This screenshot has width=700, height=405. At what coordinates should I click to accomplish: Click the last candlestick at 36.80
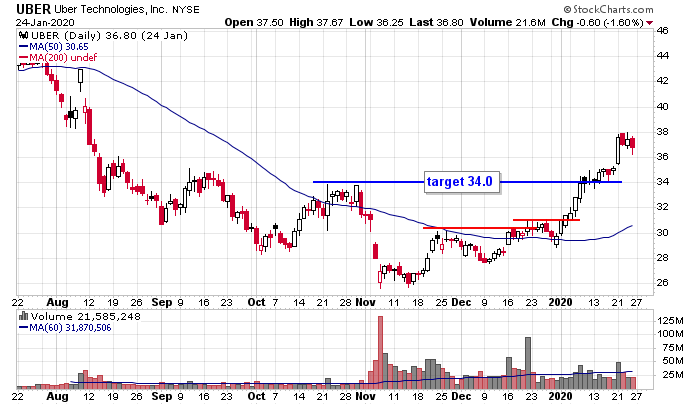click(x=633, y=144)
